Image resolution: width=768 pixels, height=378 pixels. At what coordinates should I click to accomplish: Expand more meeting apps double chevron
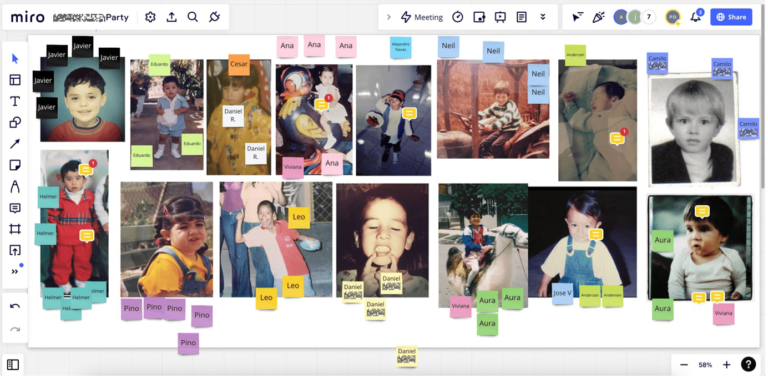pos(543,17)
